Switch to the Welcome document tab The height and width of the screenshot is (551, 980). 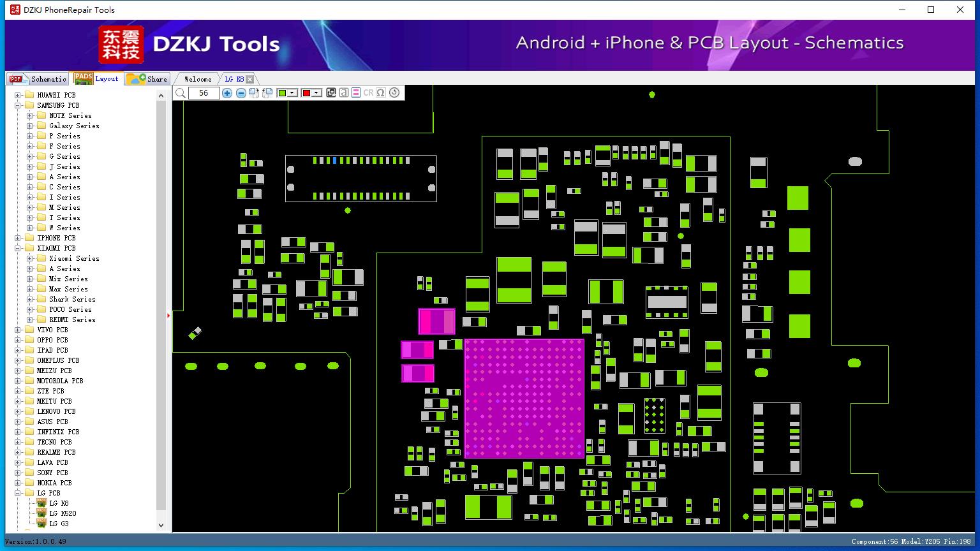coord(198,79)
